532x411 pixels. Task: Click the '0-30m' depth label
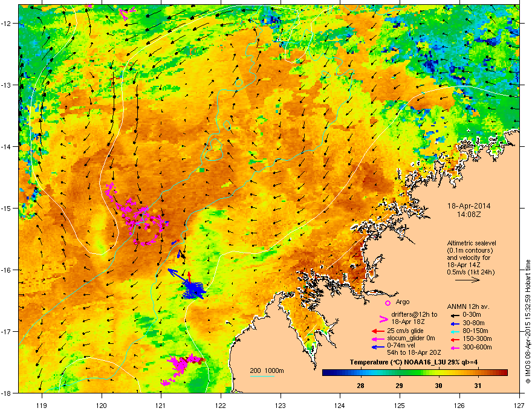click(472, 315)
